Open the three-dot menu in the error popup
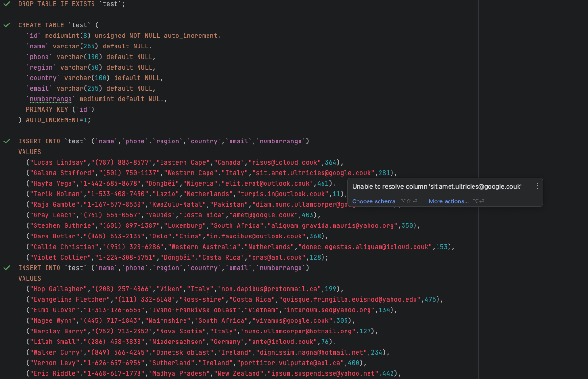588x379 pixels. pyautogui.click(x=537, y=185)
